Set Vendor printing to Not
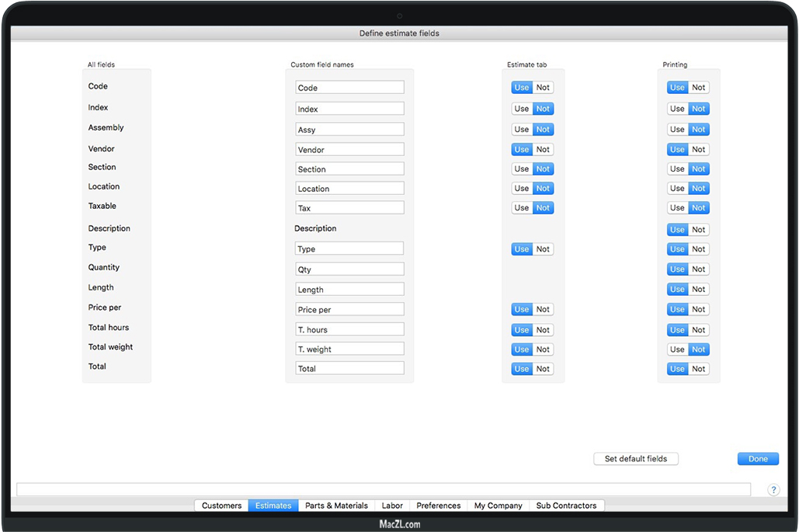Viewport: 799px width, 532px height. 699,149
